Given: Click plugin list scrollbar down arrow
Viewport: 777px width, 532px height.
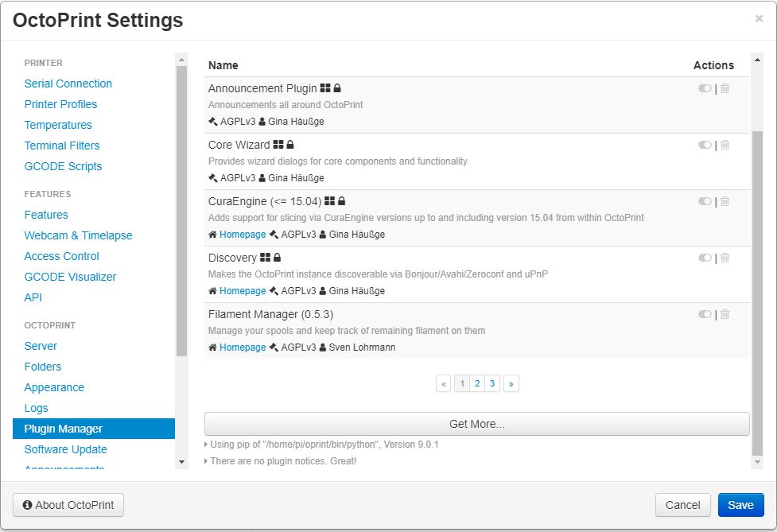Looking at the screenshot, I should coord(757,462).
